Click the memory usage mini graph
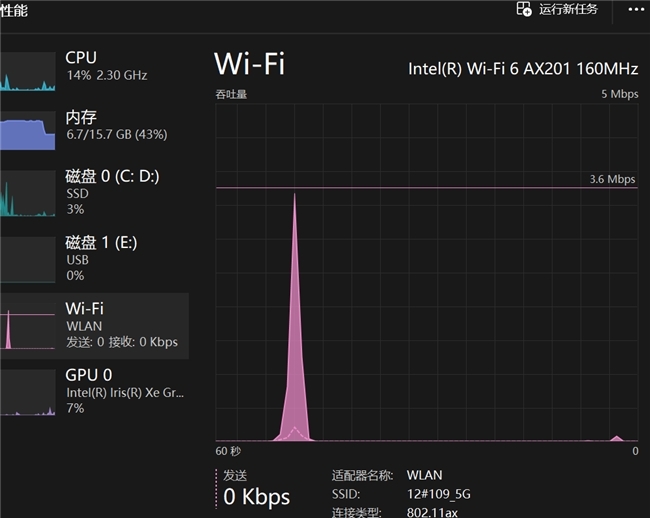The height and width of the screenshot is (518, 650). [28, 130]
